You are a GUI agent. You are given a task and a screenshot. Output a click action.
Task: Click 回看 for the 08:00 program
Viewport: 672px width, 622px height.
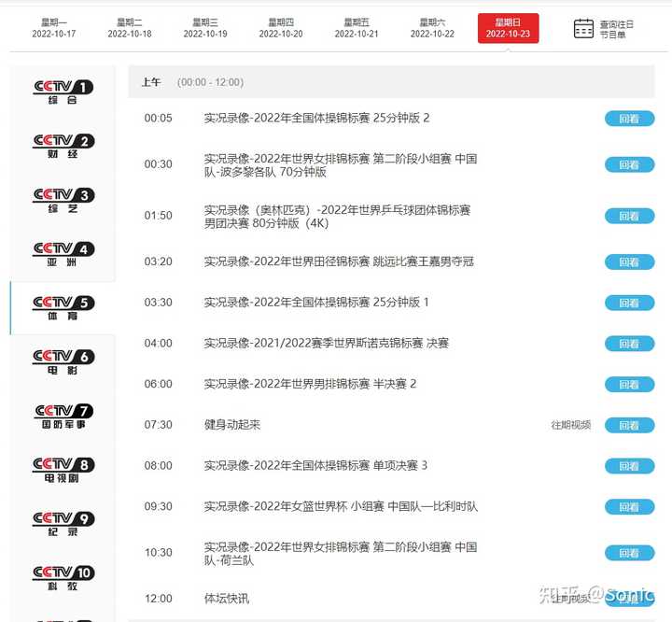point(630,466)
